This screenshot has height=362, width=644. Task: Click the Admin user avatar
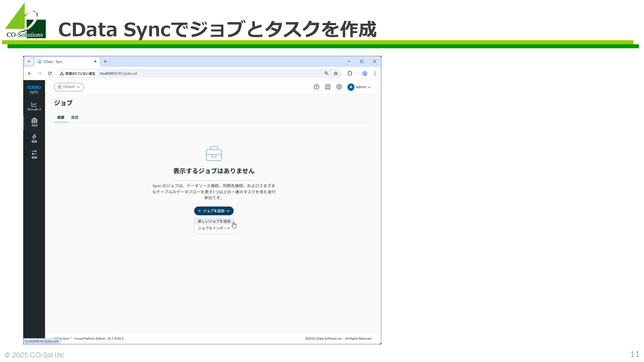click(351, 87)
